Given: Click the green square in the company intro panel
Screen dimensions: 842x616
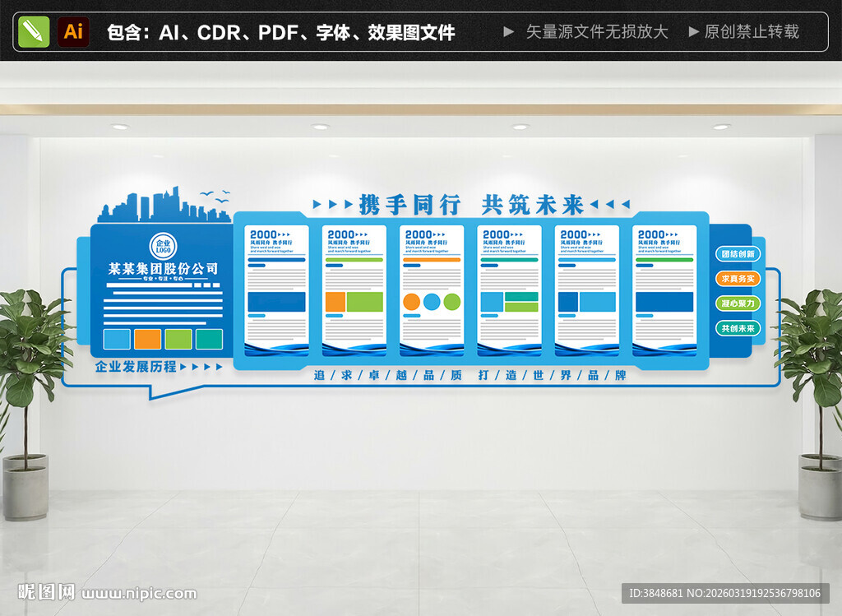Looking at the screenshot, I should click(x=178, y=340).
